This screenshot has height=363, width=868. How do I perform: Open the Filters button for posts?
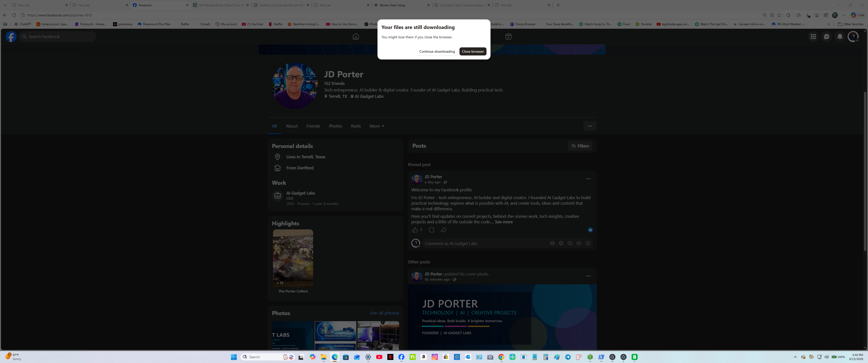580,146
